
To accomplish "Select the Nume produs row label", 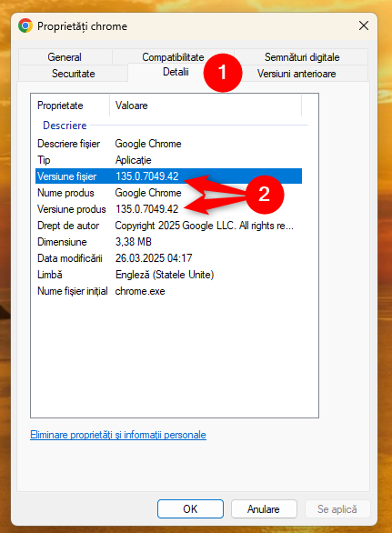I will [65, 193].
